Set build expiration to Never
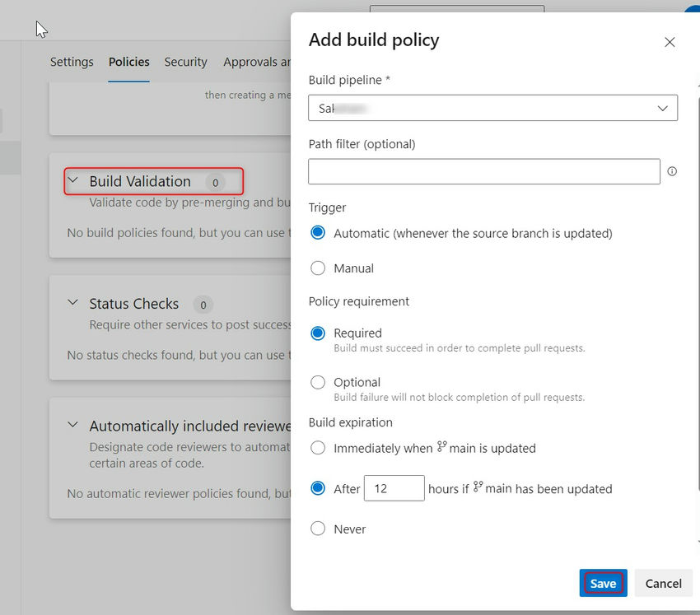 click(318, 529)
